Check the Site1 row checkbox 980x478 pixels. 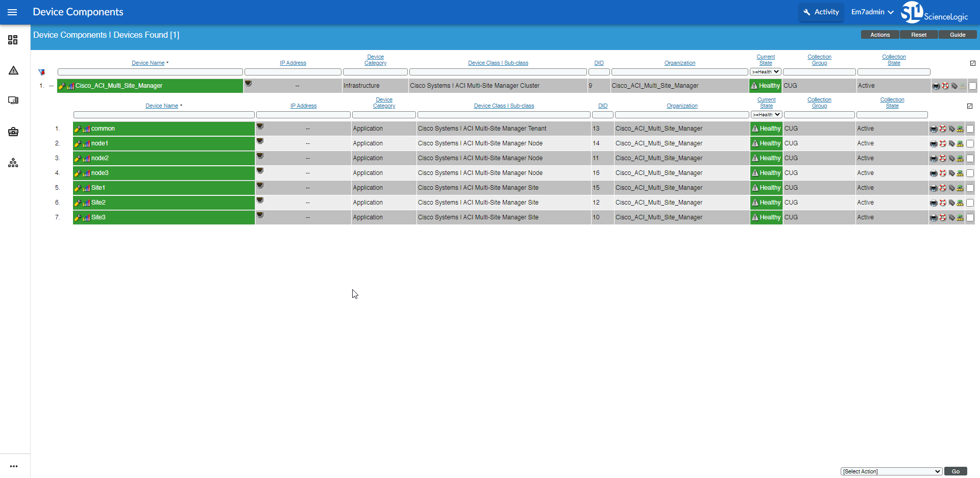970,188
